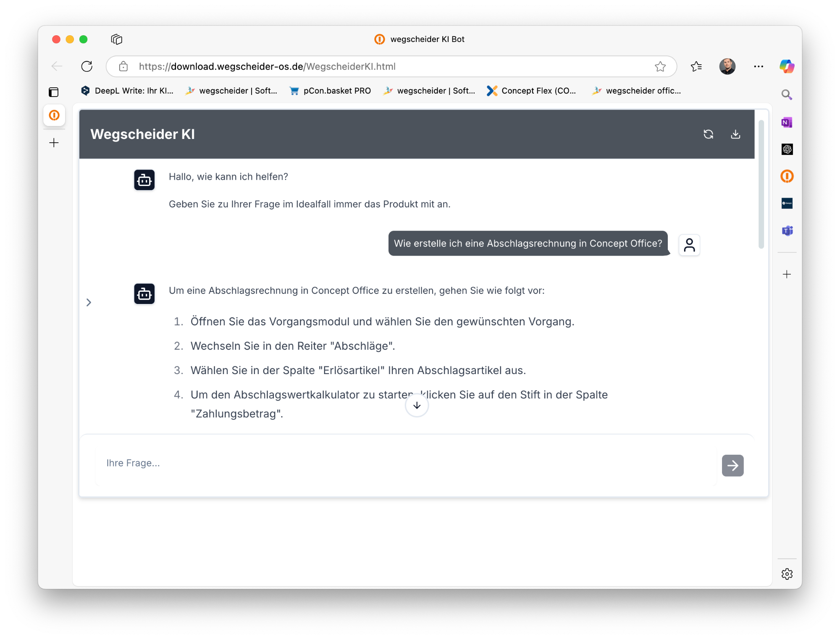Open Concept Flex bookmark
This screenshot has height=639, width=840.
point(531,91)
